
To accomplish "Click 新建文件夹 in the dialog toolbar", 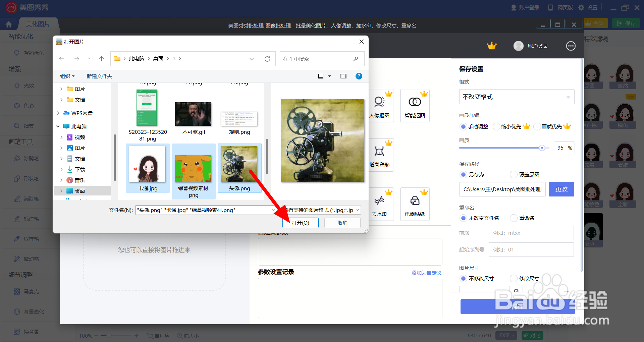I will pyautogui.click(x=99, y=76).
